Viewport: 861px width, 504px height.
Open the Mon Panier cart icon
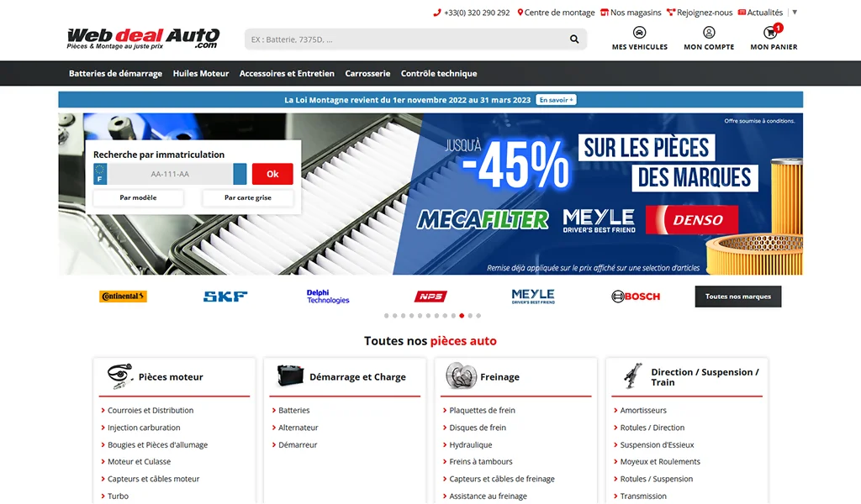click(x=770, y=33)
